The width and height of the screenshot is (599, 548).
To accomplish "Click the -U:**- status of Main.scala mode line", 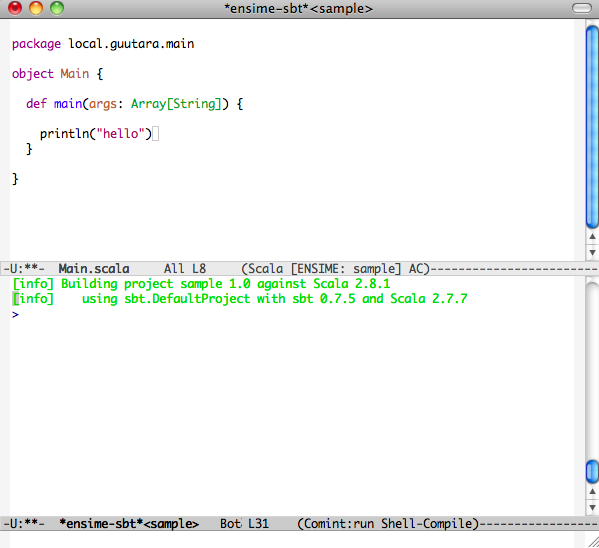I will click(x=24, y=269).
